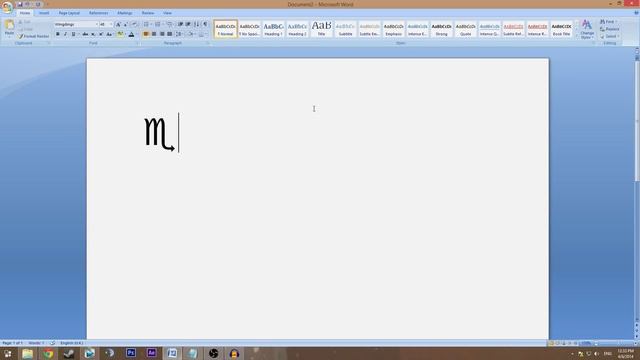The width and height of the screenshot is (640, 360).
Task: Click the Line Spacing icon
Action: 179,34
